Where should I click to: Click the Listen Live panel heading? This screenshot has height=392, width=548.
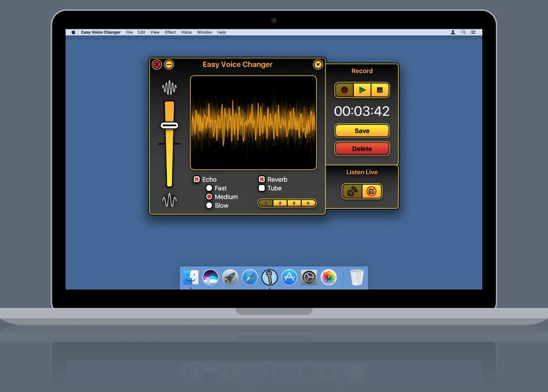(x=362, y=172)
